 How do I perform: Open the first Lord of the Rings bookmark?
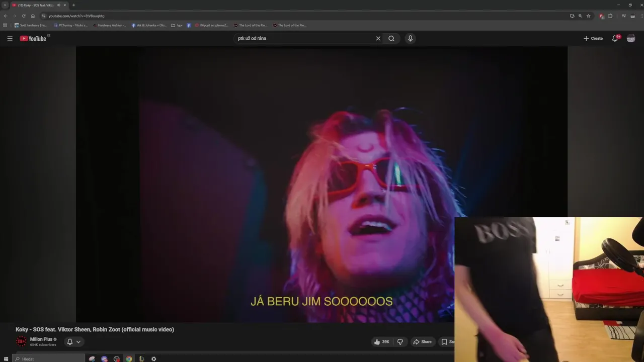tap(251, 25)
